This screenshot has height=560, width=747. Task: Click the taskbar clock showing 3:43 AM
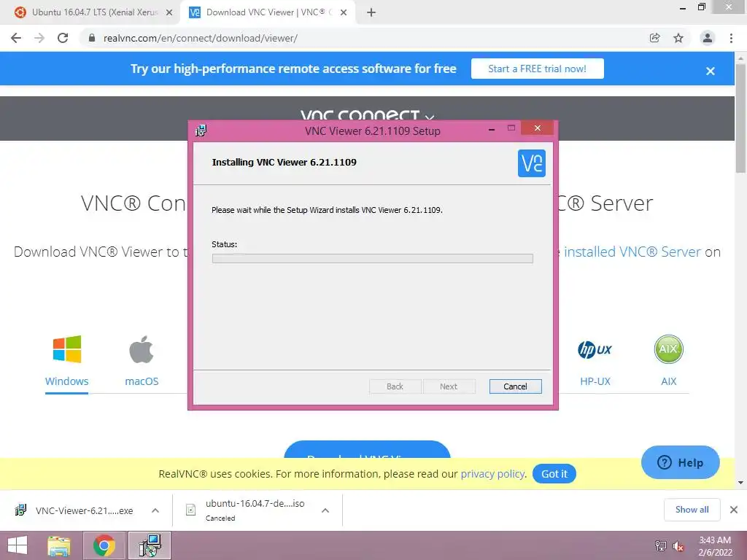(715, 546)
